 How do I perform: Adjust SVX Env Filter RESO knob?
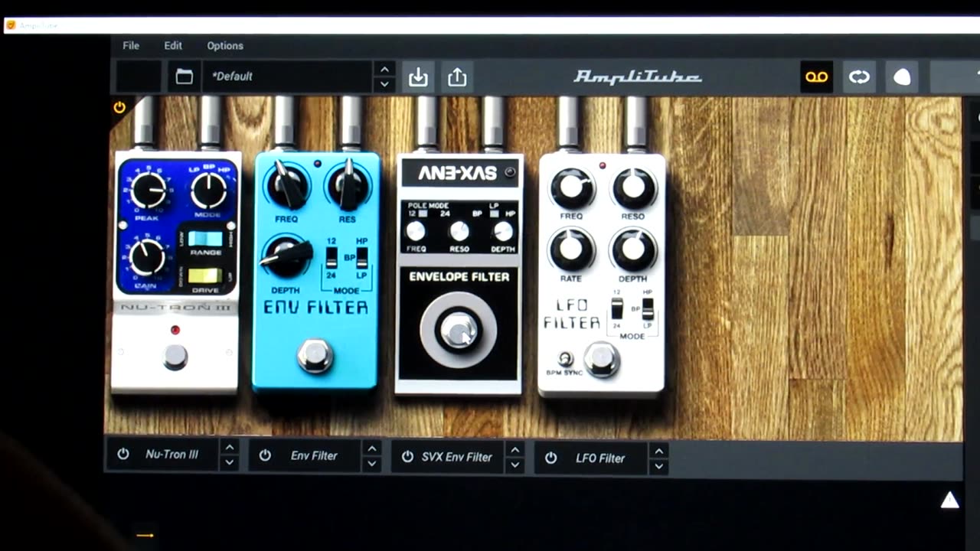(459, 231)
